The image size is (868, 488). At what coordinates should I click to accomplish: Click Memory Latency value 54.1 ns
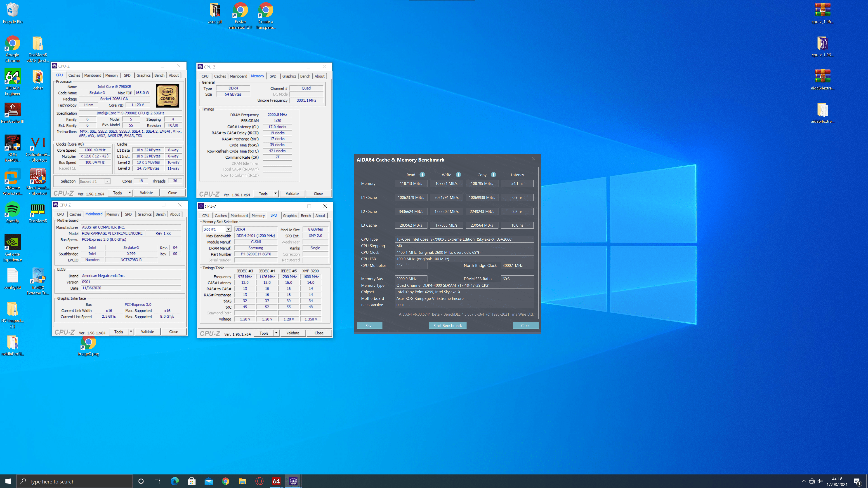517,183
